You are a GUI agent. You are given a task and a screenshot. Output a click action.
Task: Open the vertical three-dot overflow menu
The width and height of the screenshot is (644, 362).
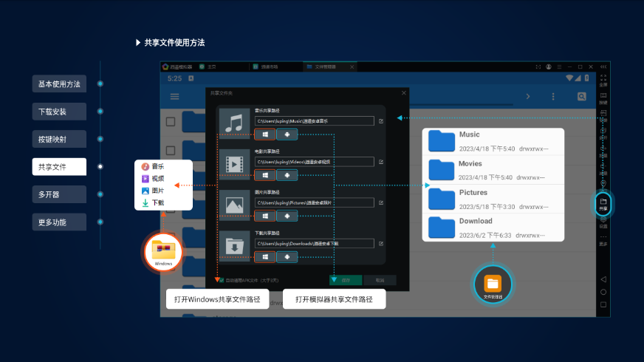(x=553, y=97)
